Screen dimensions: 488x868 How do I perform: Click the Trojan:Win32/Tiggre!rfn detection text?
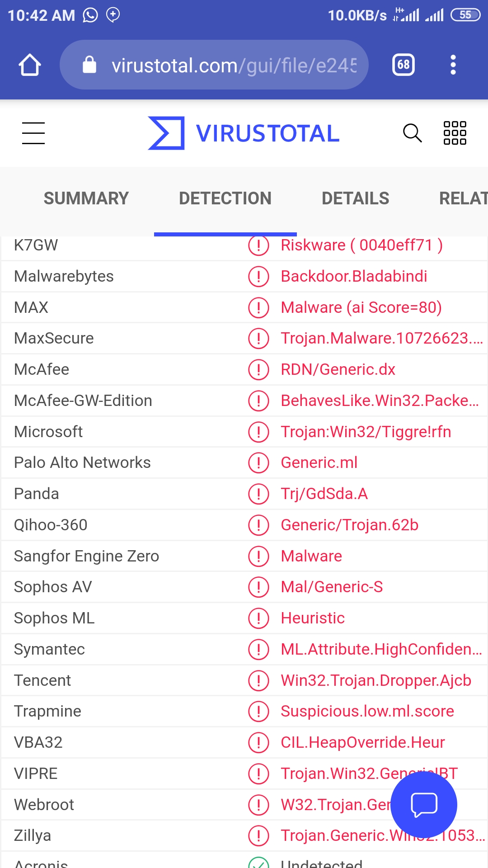click(x=366, y=432)
